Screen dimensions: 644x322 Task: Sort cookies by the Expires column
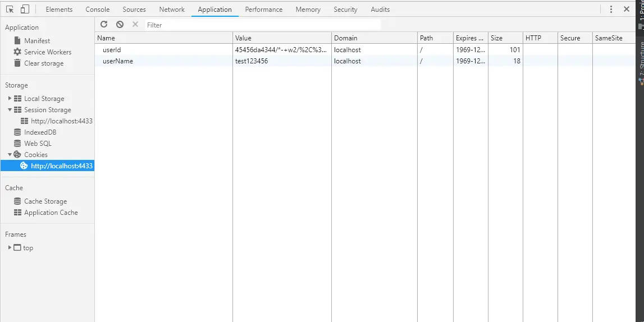click(x=471, y=38)
